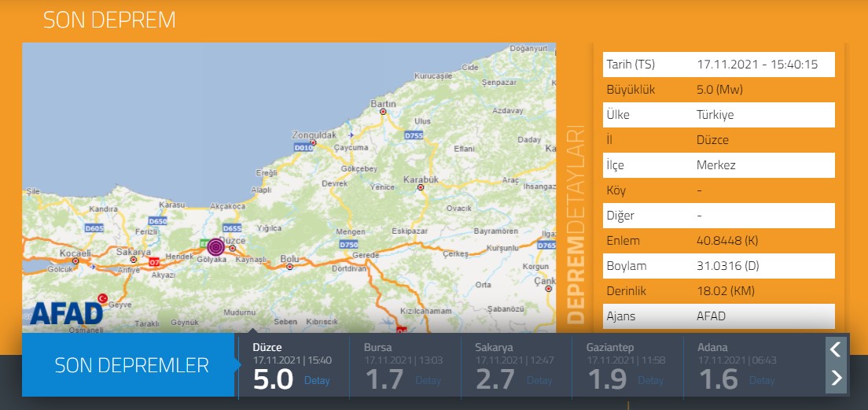Click the D765 road shield
The image size is (868, 410).
[x=546, y=246]
